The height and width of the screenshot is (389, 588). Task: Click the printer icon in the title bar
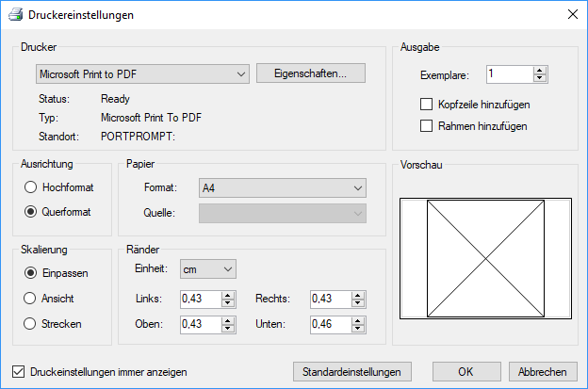14,15
